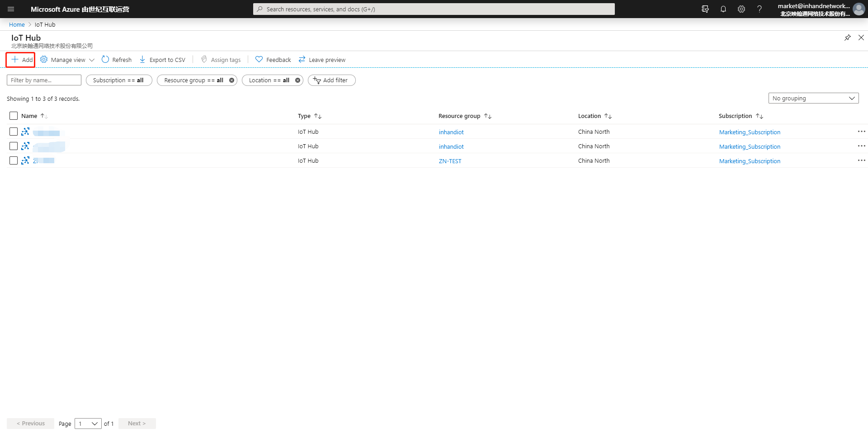The image size is (868, 438).
Task: Open portal settings gear icon
Action: pyautogui.click(x=741, y=9)
